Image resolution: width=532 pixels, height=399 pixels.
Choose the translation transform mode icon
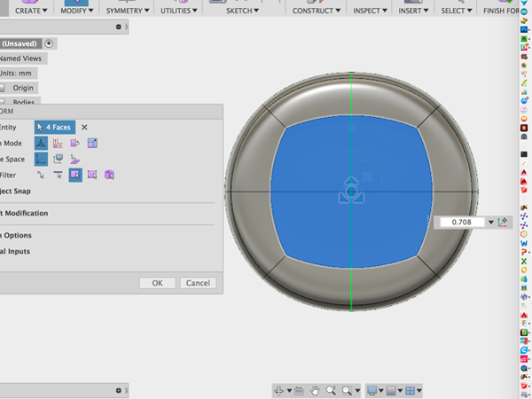[x=58, y=143]
